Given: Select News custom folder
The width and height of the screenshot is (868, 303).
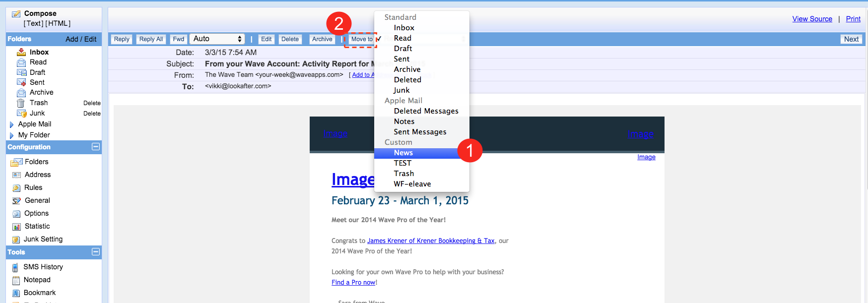Looking at the screenshot, I should (421, 153).
